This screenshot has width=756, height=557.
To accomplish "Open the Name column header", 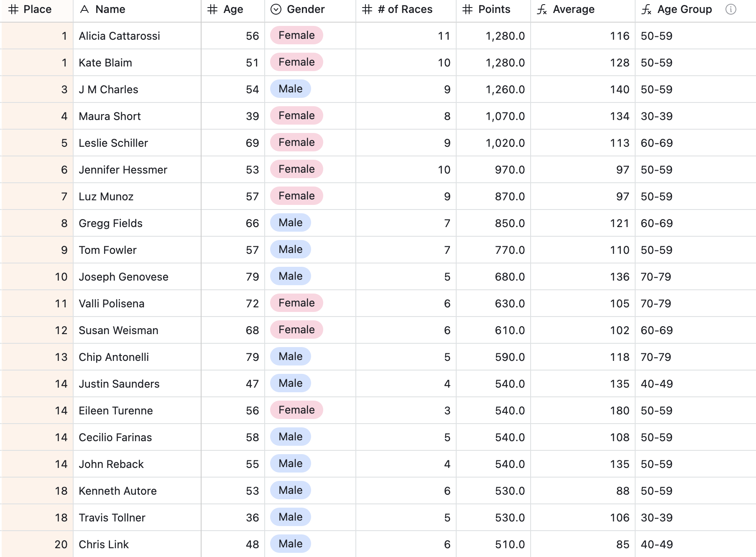I will click(x=137, y=10).
